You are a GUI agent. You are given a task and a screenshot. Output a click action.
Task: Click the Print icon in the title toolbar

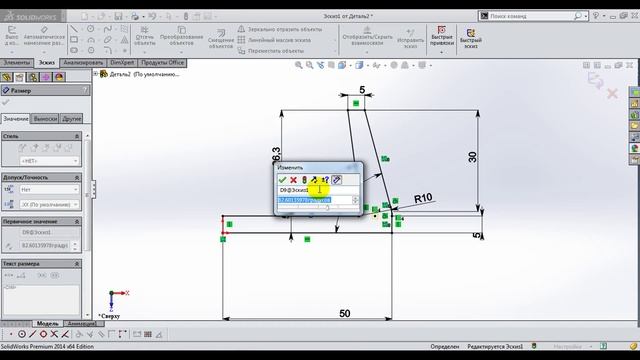135,16
